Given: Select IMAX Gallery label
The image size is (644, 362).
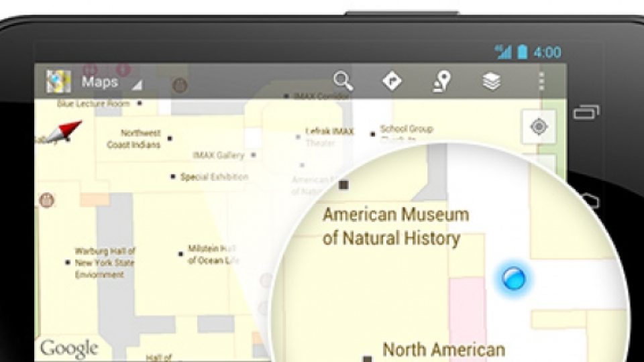Looking at the screenshot, I should pos(219,155).
